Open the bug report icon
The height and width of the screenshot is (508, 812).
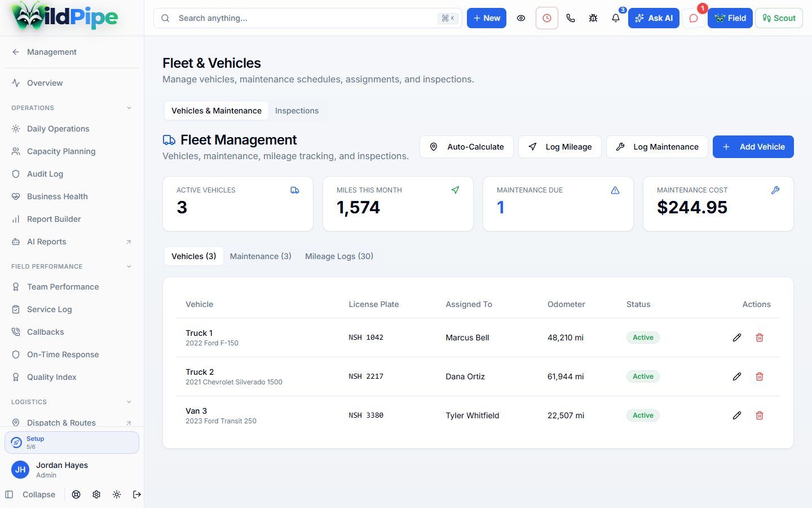593,18
